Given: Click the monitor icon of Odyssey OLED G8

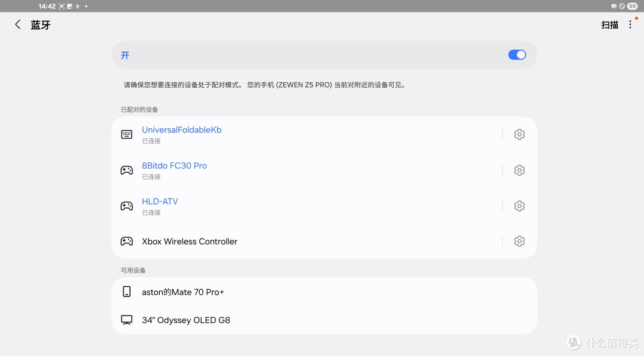Looking at the screenshot, I should pyautogui.click(x=126, y=320).
